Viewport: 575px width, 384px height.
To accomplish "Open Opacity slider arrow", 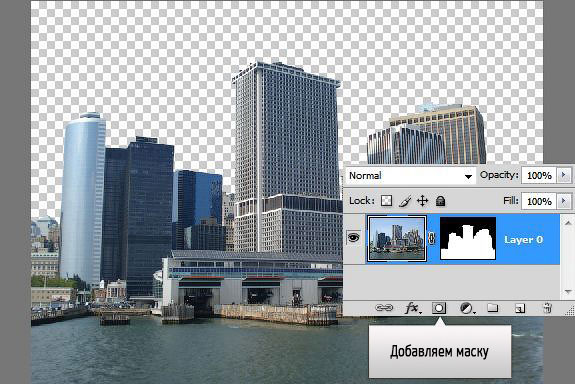I will point(564,175).
